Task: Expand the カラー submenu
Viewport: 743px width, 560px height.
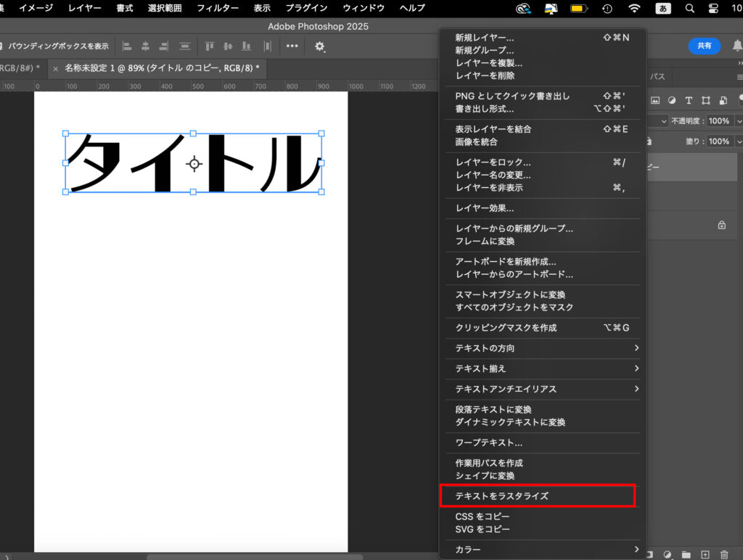Action: tap(636, 550)
